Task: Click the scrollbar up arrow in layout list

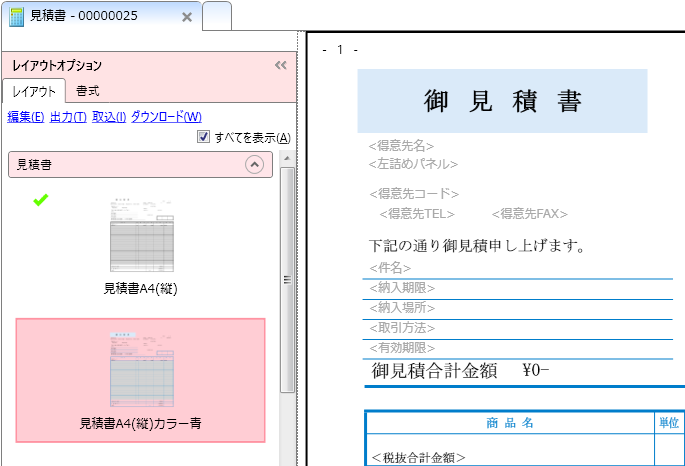Action: click(287, 160)
